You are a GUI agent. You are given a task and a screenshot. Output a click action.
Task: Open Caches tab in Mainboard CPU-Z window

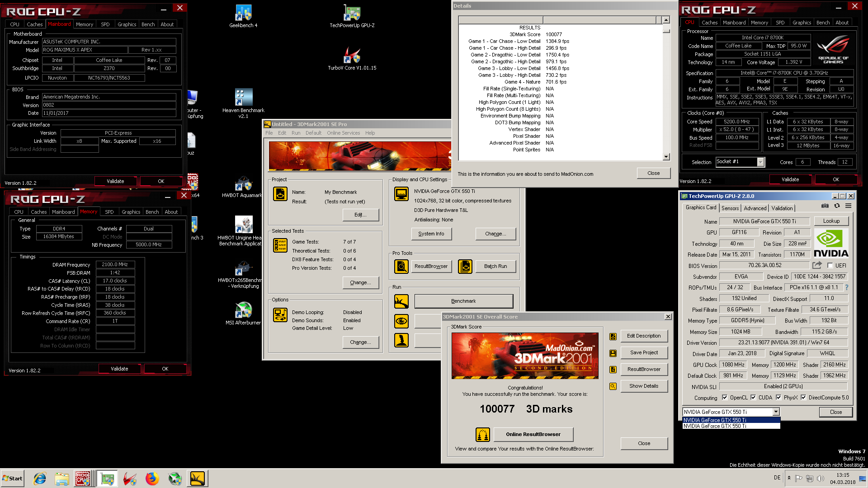tap(35, 24)
